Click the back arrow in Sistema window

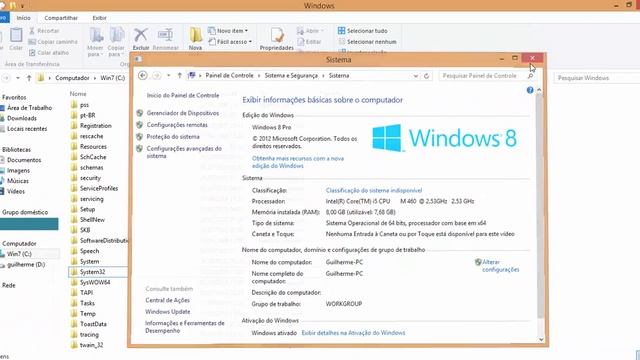point(142,76)
